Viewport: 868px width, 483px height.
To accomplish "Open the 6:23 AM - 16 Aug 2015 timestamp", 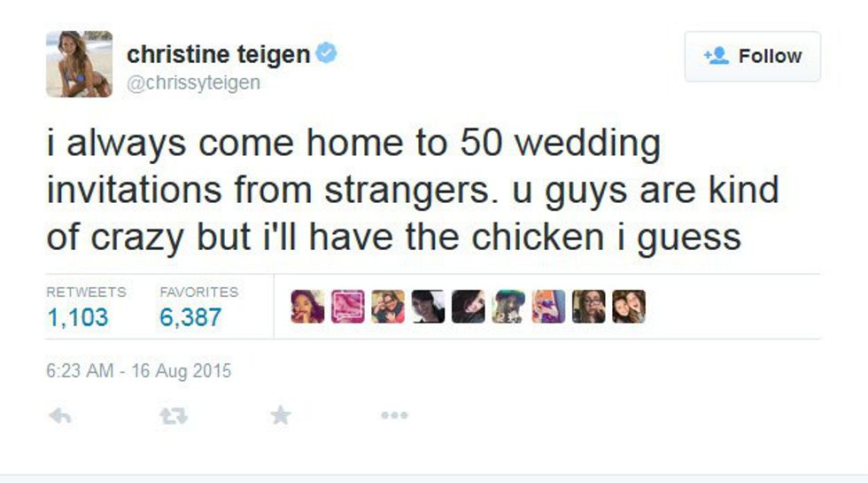I will [x=138, y=370].
